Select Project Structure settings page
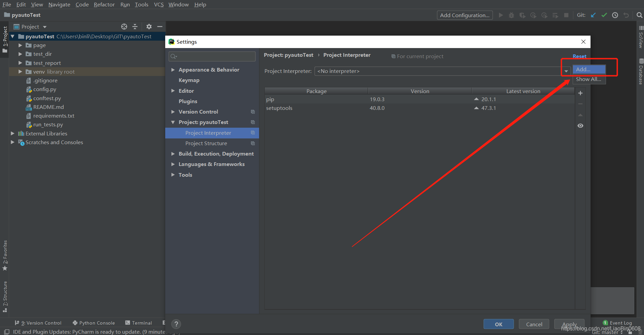Screen dimensions: 644x335 [x=206, y=143]
